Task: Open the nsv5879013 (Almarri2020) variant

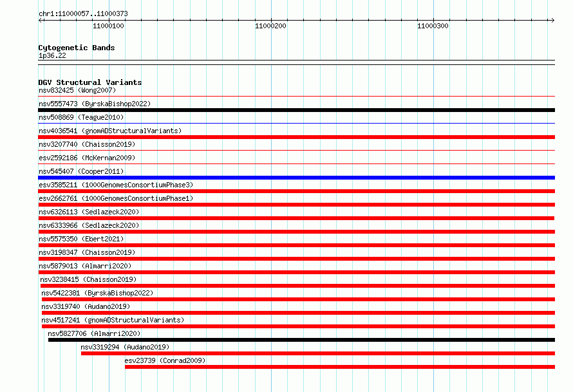Action: point(85,266)
